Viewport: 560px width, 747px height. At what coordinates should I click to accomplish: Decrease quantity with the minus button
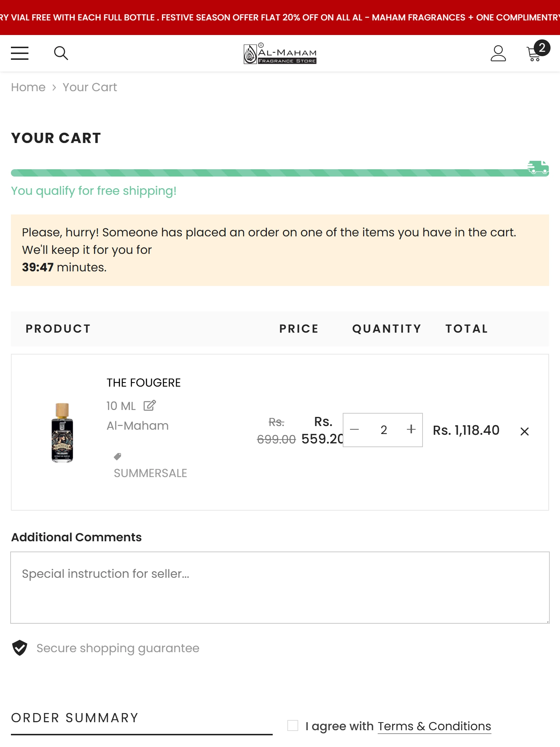354,430
